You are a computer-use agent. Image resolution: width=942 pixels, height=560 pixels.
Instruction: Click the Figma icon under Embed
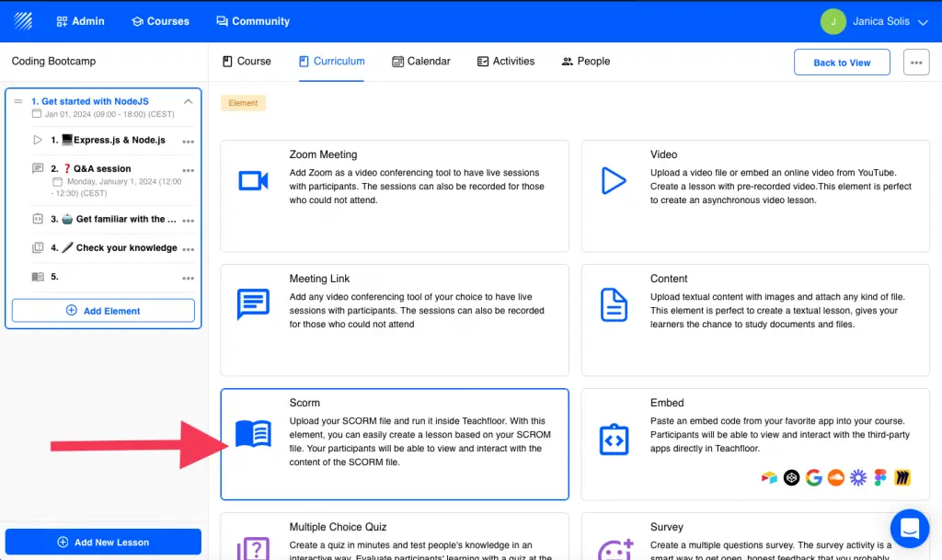click(880, 477)
